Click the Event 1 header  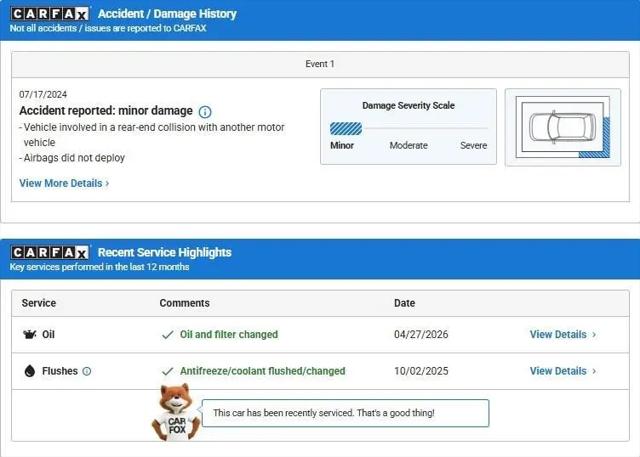point(320,64)
